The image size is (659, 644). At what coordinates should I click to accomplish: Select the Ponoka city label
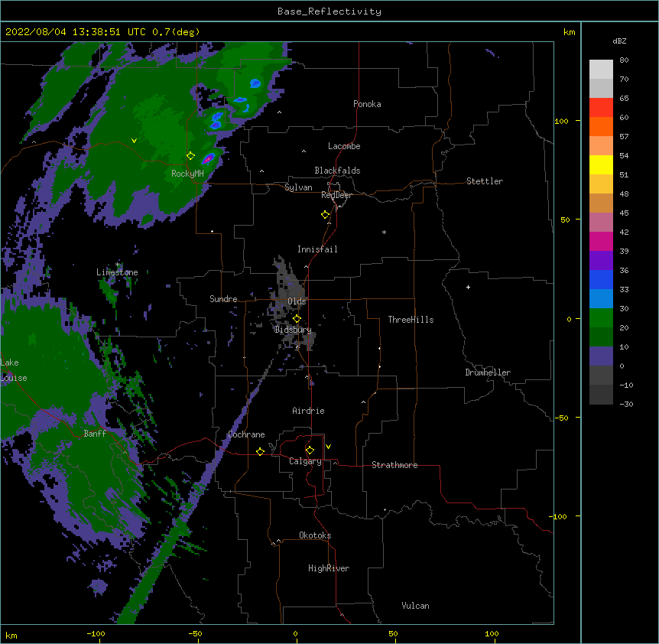point(367,104)
